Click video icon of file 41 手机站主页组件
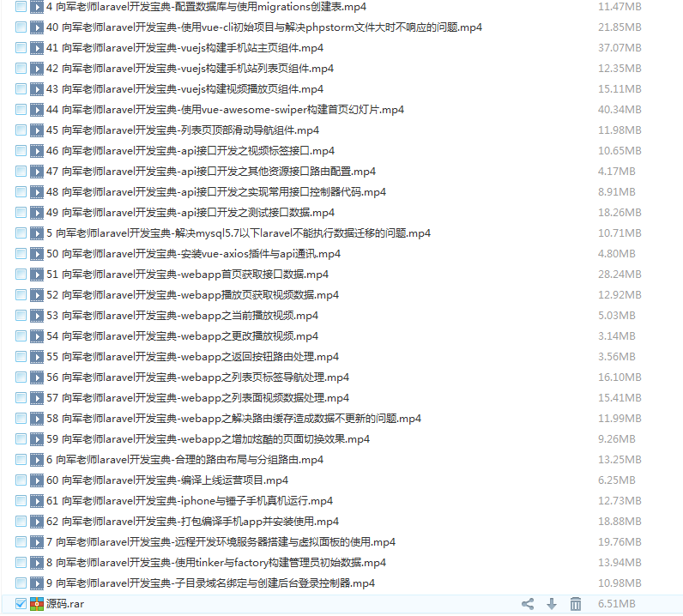The image size is (683, 616). coord(37,48)
